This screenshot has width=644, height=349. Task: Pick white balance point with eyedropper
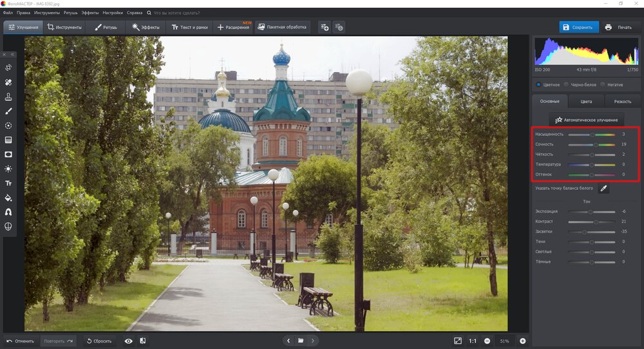point(603,189)
